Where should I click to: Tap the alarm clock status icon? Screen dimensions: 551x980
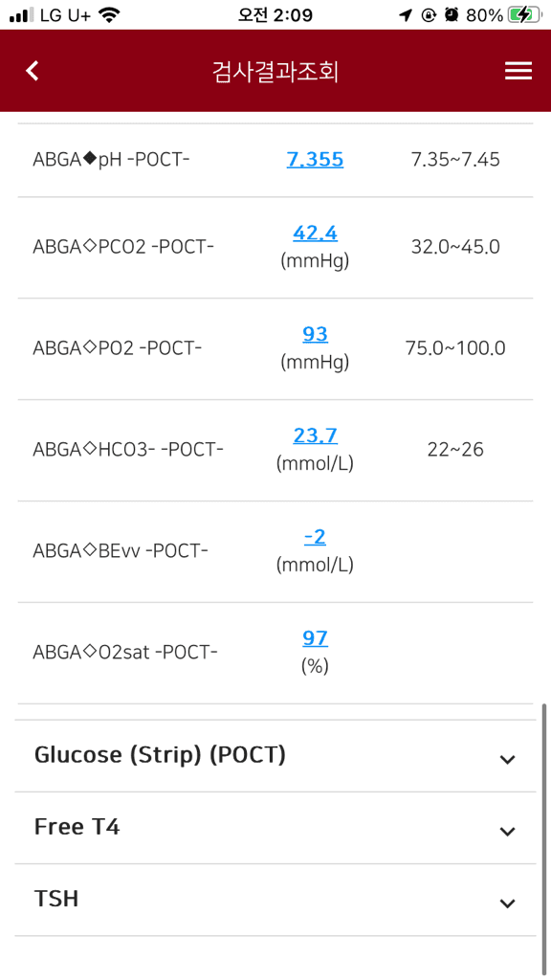[x=452, y=15]
